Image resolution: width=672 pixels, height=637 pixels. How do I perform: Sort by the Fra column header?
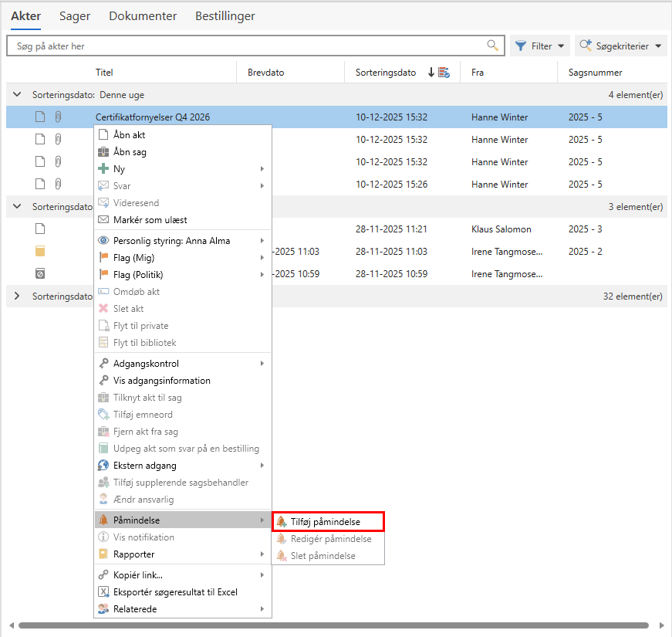(478, 73)
